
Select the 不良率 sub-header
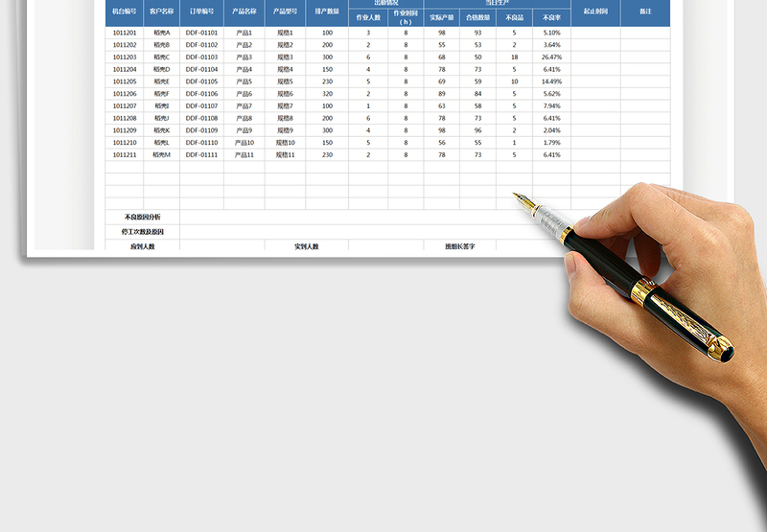[552, 17]
